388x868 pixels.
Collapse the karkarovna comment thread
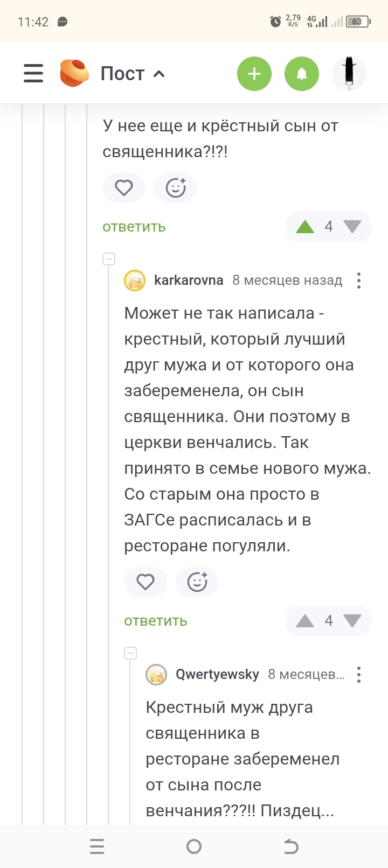point(109,259)
